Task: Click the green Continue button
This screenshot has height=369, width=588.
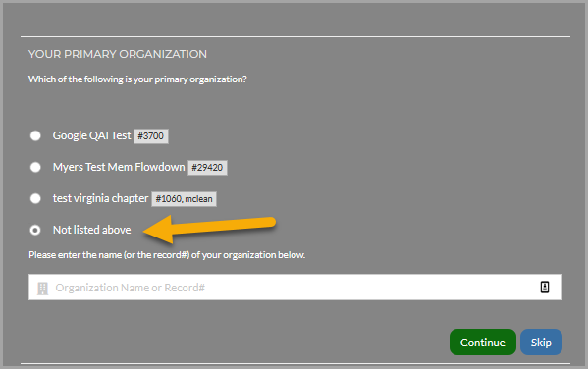Action: tap(483, 342)
